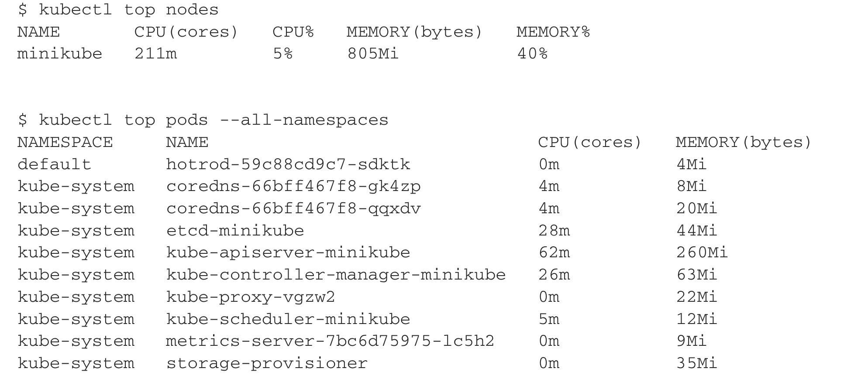Click the kube-controller-manager-minikube pod name
Image resolution: width=868 pixels, height=382 pixels.
[336, 275]
